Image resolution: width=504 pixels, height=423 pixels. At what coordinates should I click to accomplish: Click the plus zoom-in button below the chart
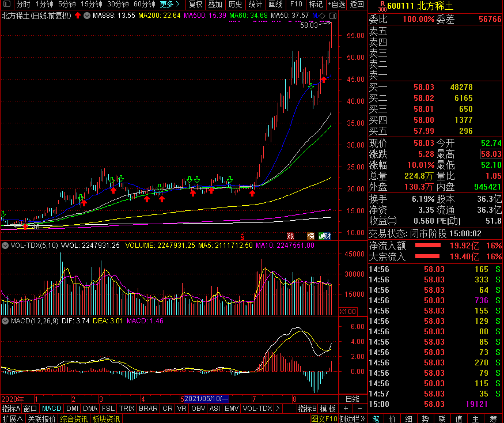click(x=345, y=409)
